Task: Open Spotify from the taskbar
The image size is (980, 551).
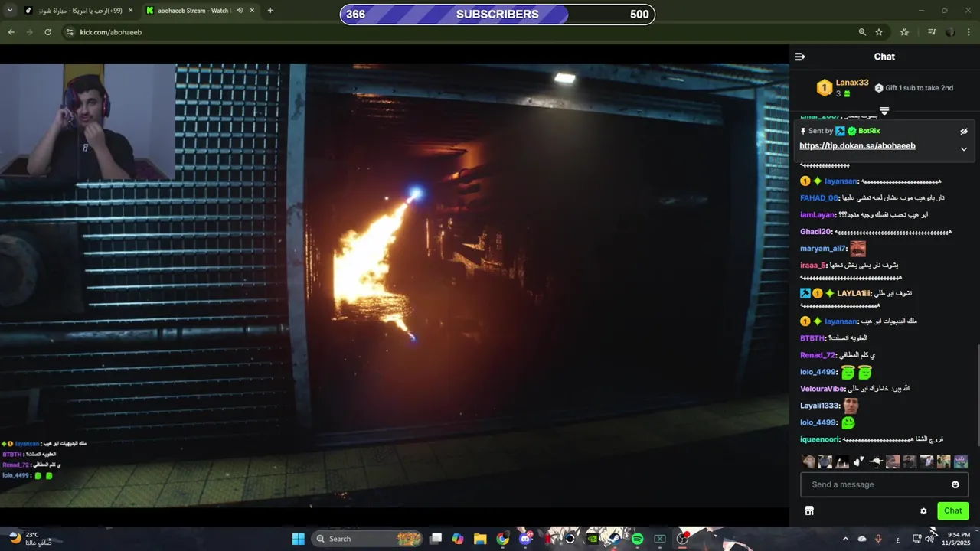Action: [x=637, y=539]
